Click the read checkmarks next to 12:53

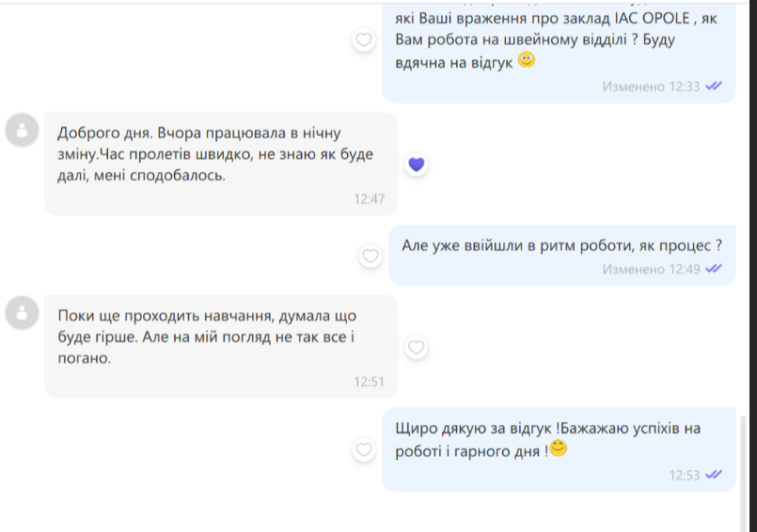[714, 475]
